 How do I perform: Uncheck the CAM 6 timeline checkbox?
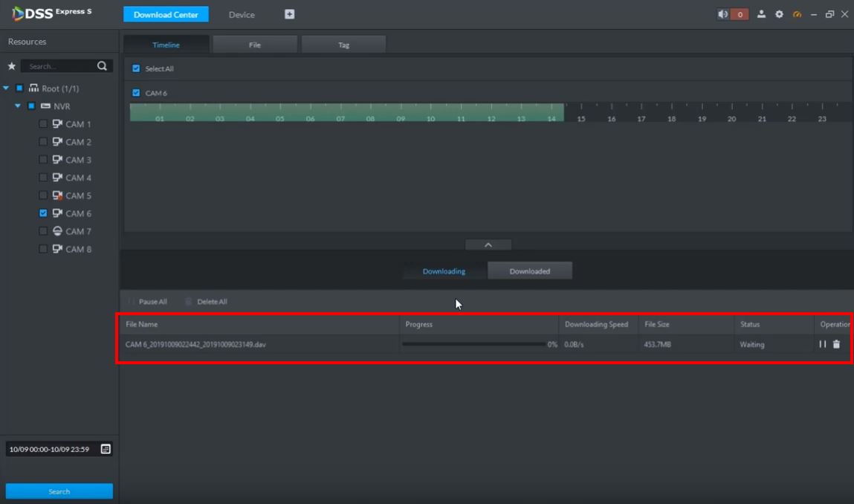(136, 93)
